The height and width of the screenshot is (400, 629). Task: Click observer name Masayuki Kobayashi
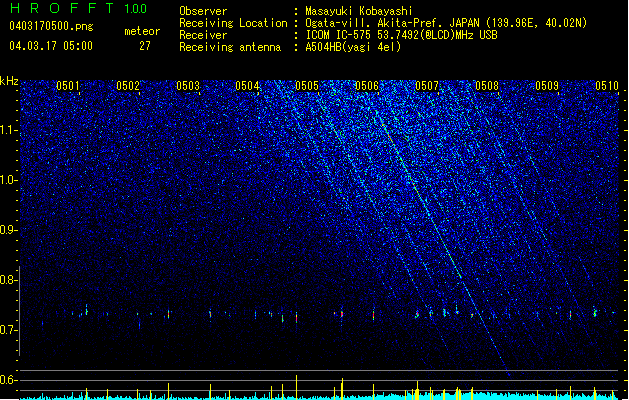(359, 11)
